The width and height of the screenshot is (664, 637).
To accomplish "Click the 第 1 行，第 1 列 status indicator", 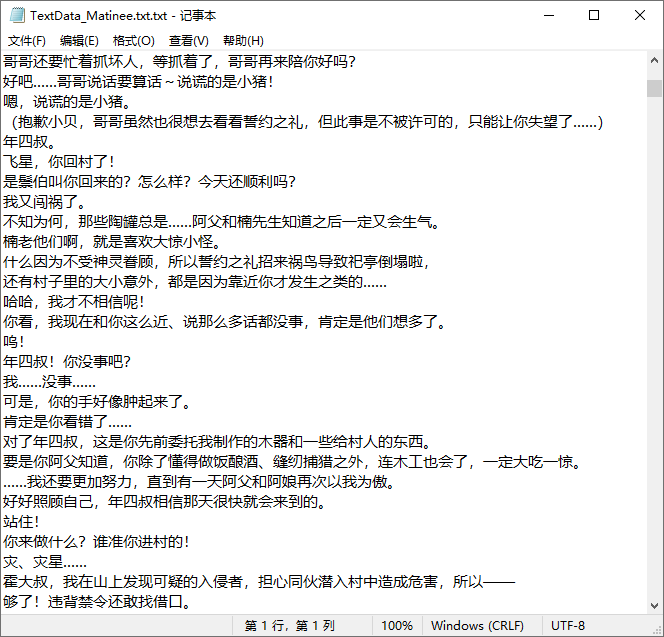I will [290, 625].
